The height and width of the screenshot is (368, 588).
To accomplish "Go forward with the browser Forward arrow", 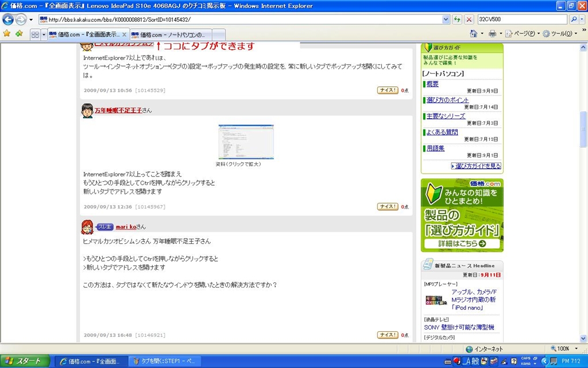I will tap(21, 19).
